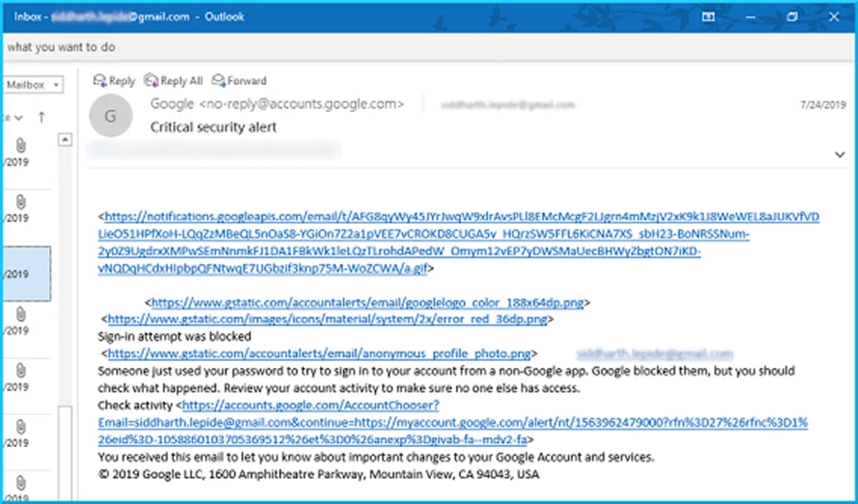Click the Google sender avatar
858x504 pixels.
[x=110, y=115]
